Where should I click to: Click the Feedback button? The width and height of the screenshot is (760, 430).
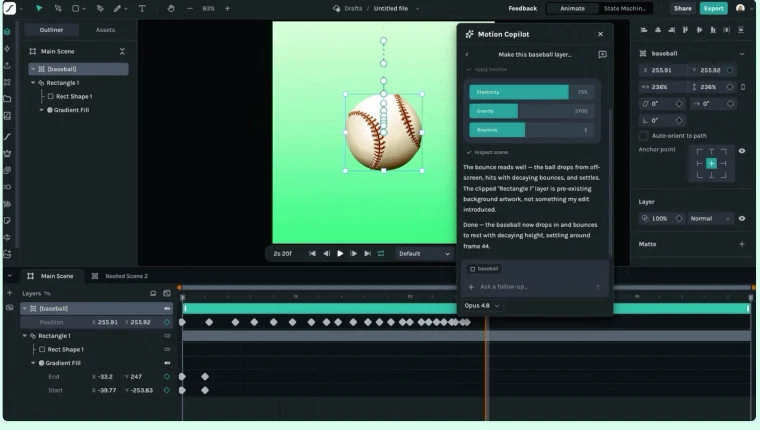coord(522,8)
